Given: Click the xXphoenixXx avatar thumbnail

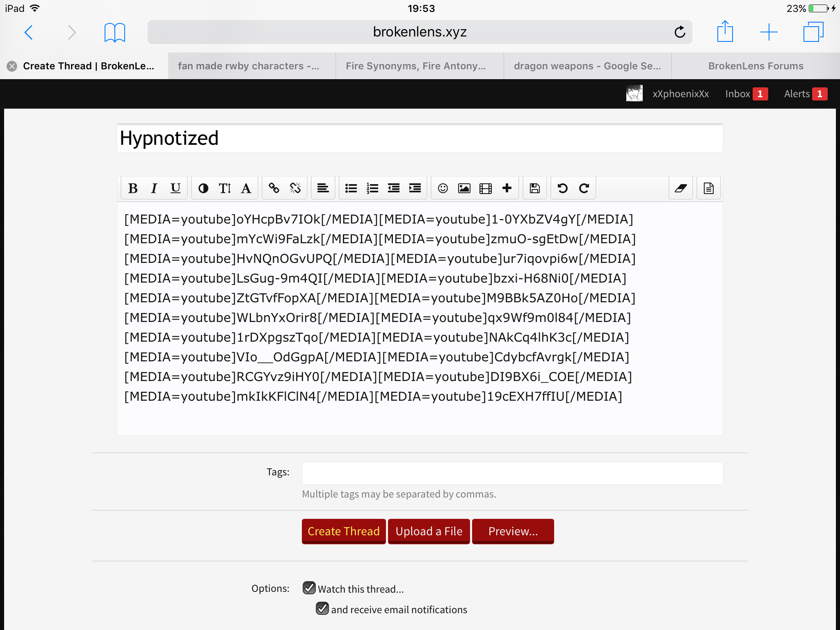Looking at the screenshot, I should [634, 94].
